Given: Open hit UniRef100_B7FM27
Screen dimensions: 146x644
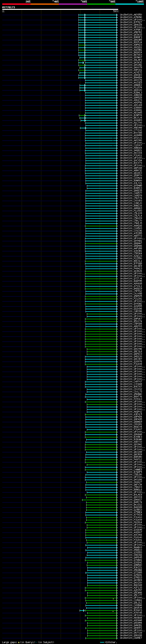Looking at the screenshot, I should point(131,22).
